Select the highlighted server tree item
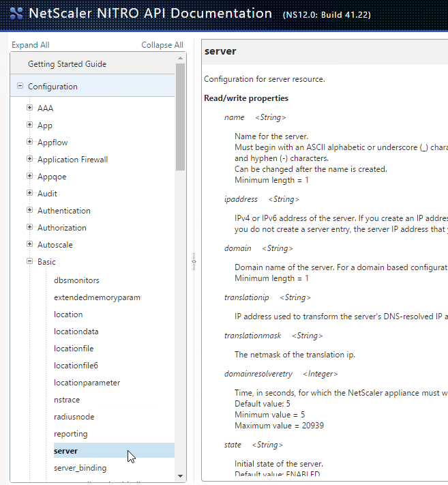This screenshot has width=448, height=485. (x=114, y=450)
